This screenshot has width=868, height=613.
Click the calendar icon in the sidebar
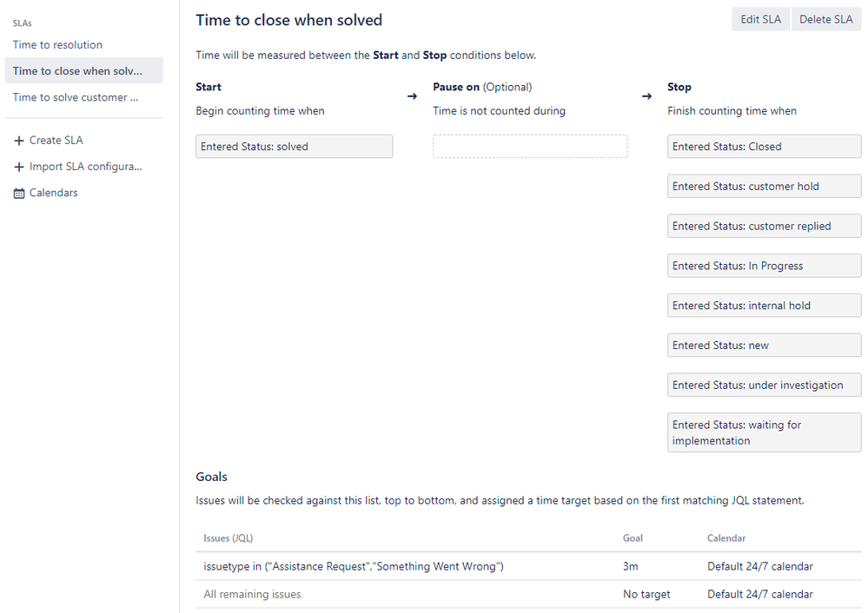tap(19, 193)
